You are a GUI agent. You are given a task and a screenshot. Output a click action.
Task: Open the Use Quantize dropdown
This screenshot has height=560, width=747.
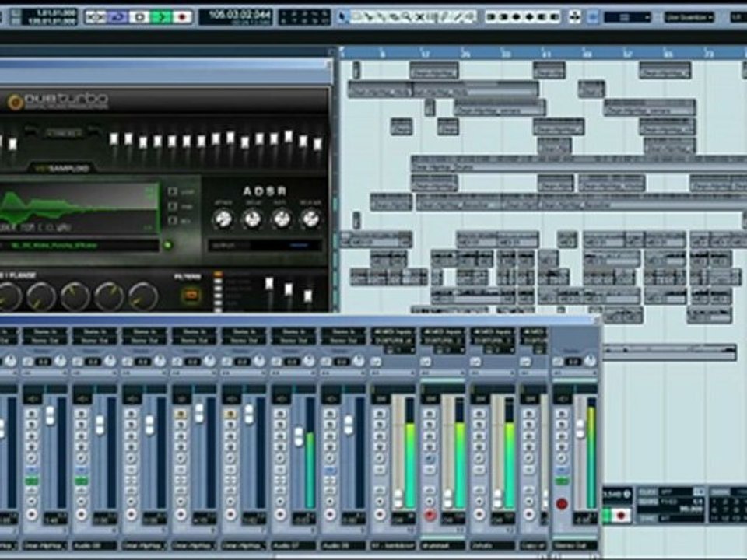click(689, 18)
